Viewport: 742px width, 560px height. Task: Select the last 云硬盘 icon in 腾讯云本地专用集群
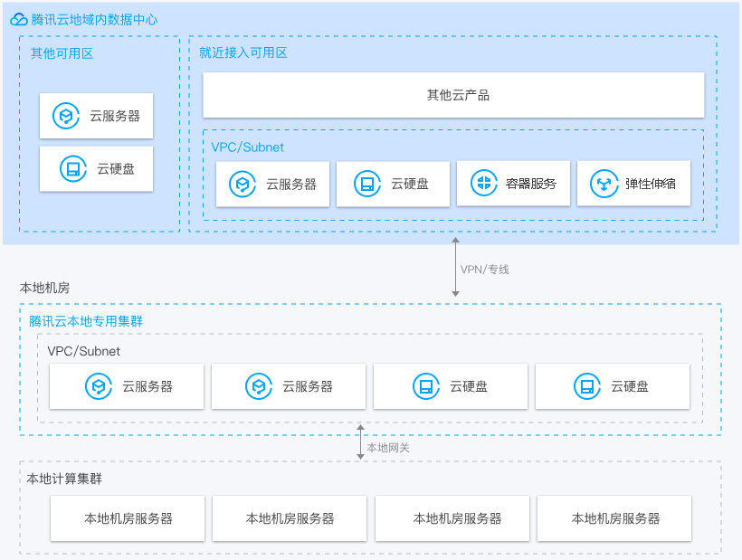point(588,386)
